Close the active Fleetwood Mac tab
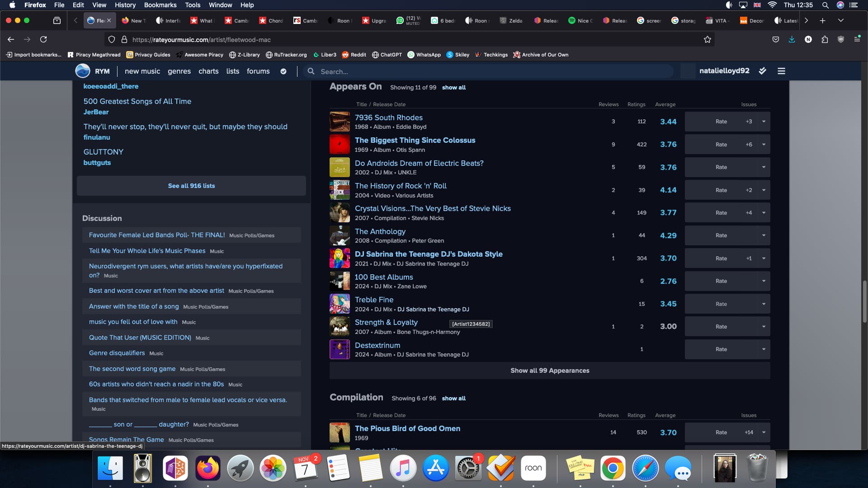 coord(109,20)
